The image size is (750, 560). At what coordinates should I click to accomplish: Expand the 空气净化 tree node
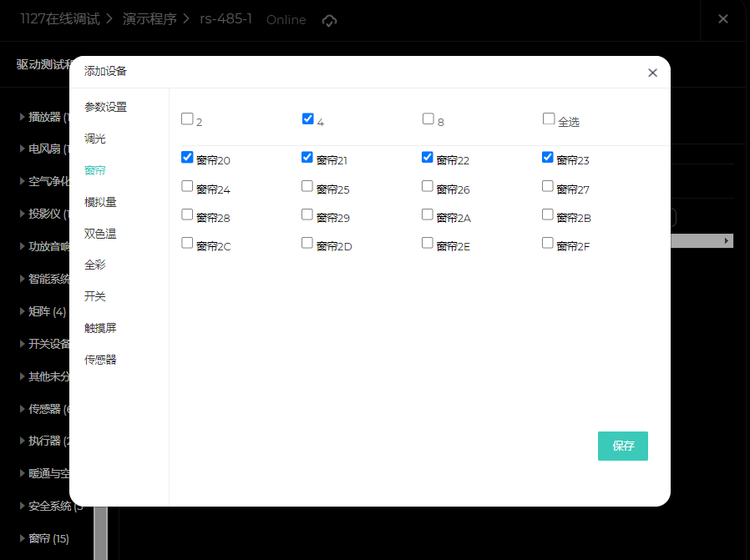[x=22, y=181]
